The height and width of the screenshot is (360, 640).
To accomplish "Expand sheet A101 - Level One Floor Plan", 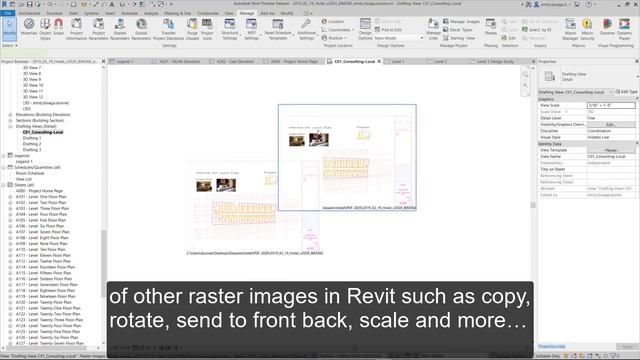I will coord(10,197).
